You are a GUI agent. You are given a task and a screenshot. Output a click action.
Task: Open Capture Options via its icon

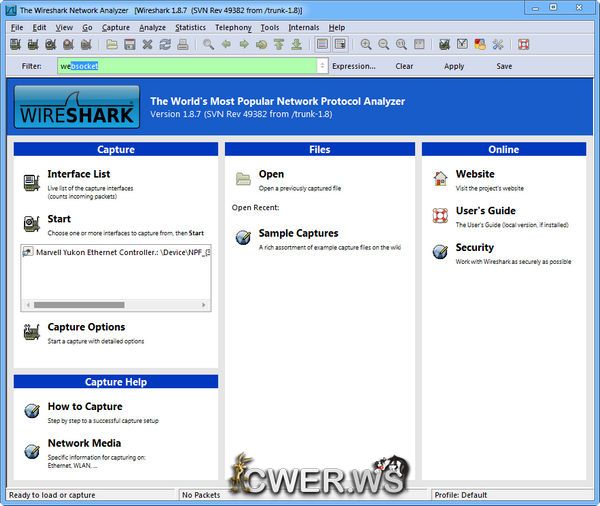tap(31, 333)
